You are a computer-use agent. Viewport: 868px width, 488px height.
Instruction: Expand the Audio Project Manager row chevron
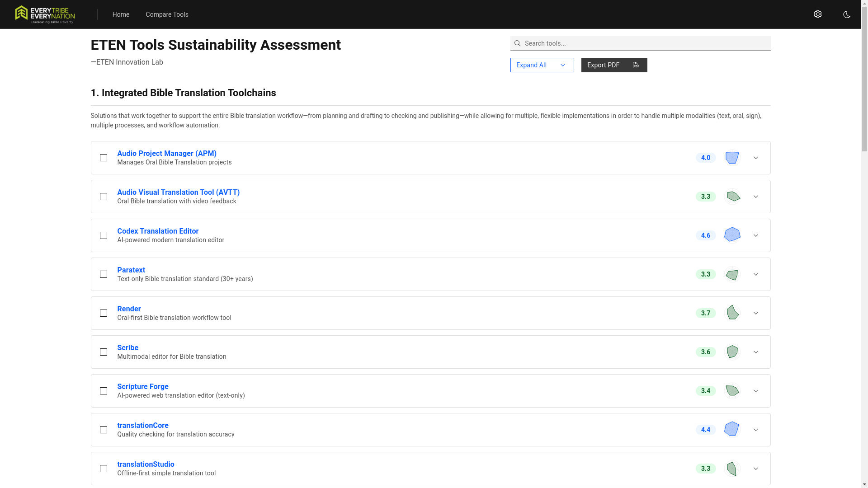[756, 158]
